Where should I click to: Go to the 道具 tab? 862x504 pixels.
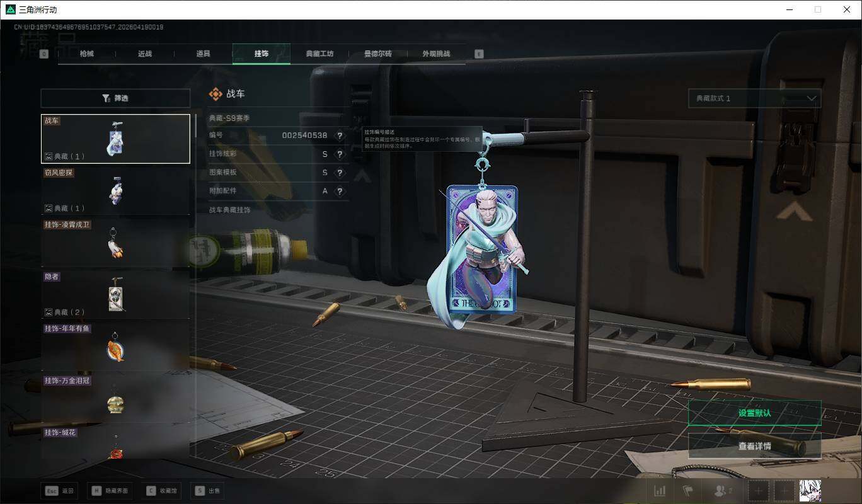(x=203, y=54)
